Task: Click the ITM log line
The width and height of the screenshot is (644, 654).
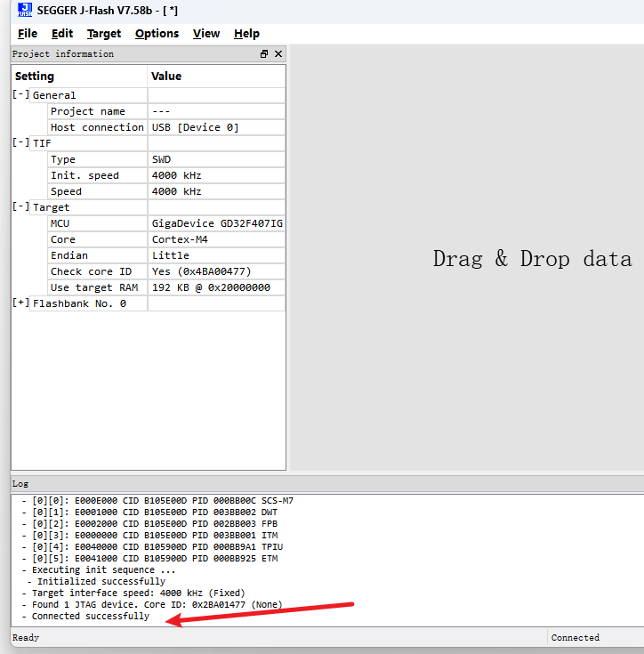Action: [x=149, y=535]
